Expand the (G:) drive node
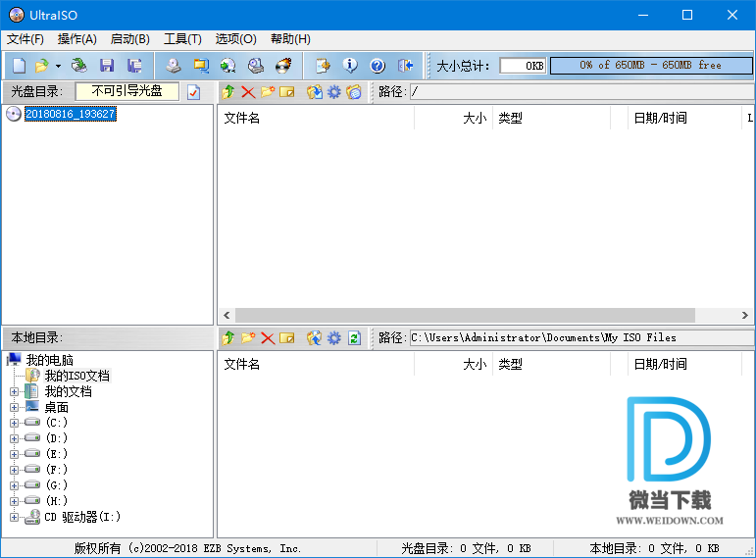 [x=14, y=485]
